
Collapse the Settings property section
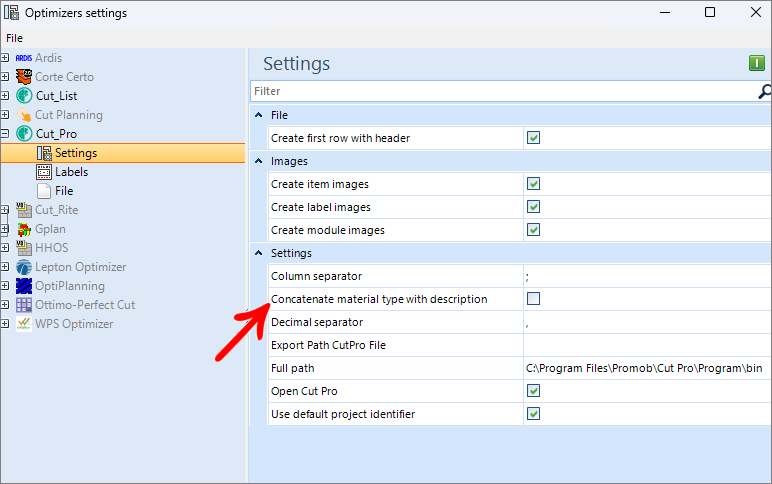[258, 253]
